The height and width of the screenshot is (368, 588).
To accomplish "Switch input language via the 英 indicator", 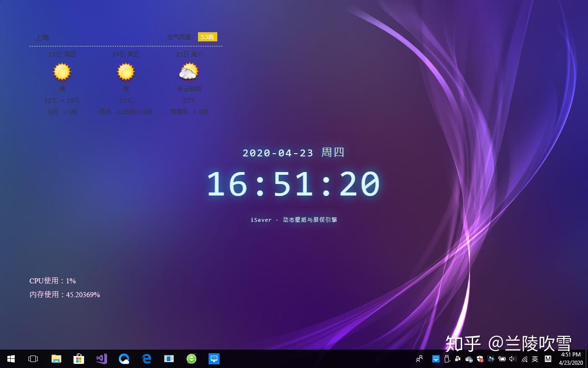I will (536, 359).
